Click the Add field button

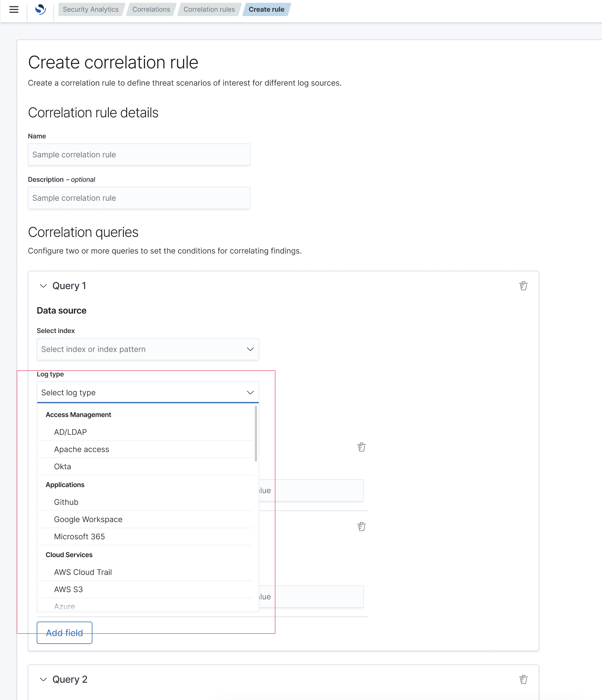click(x=64, y=633)
